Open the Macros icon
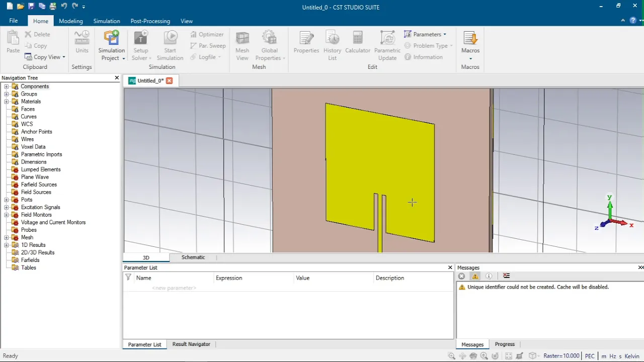 (x=470, y=39)
